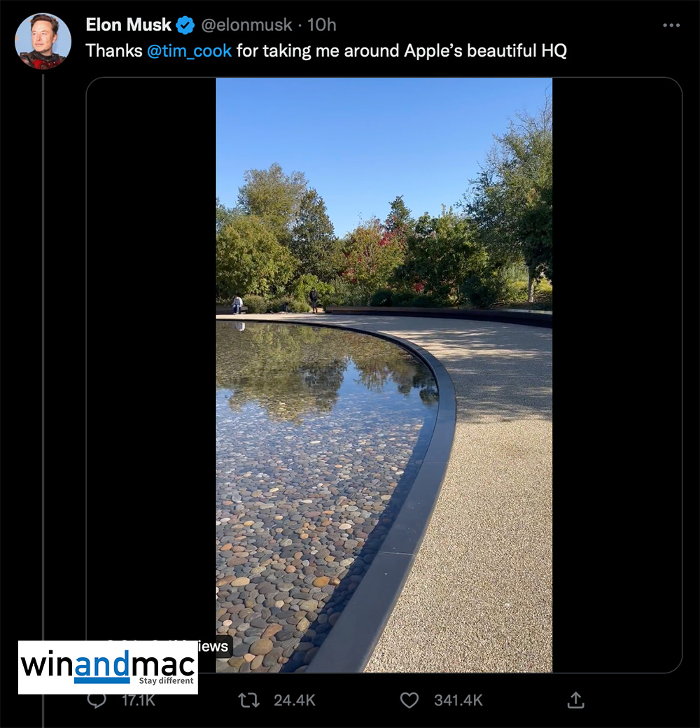Open the @elonmusk handle link
Screen dimensions: 700x728
point(246,25)
